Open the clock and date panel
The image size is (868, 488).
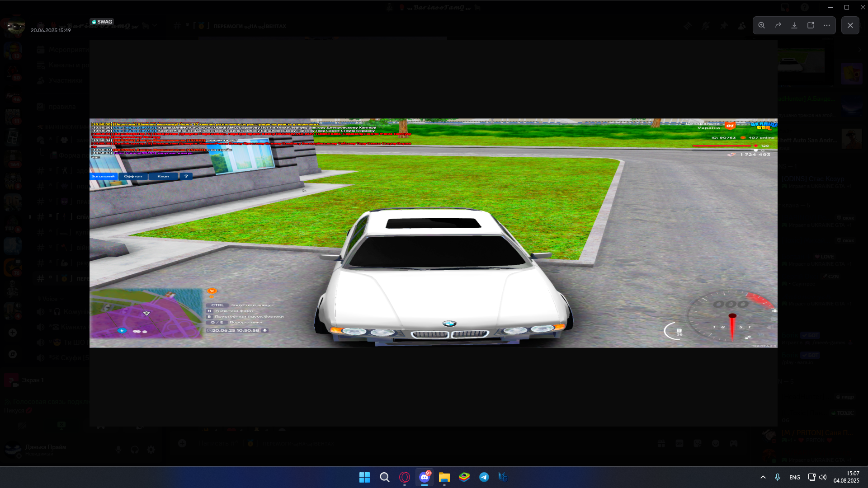tap(846, 477)
